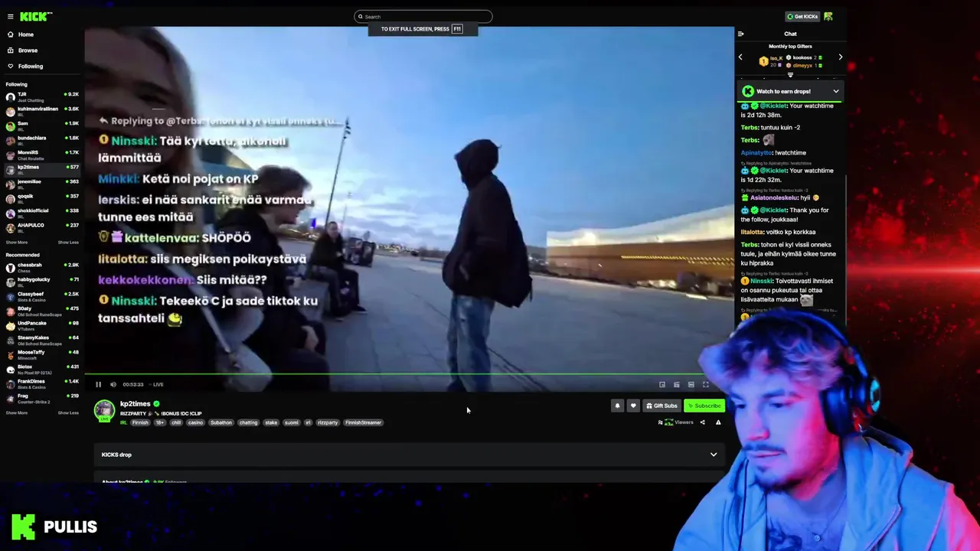Subscribe to kp2times
980x551 pixels.
(704, 406)
